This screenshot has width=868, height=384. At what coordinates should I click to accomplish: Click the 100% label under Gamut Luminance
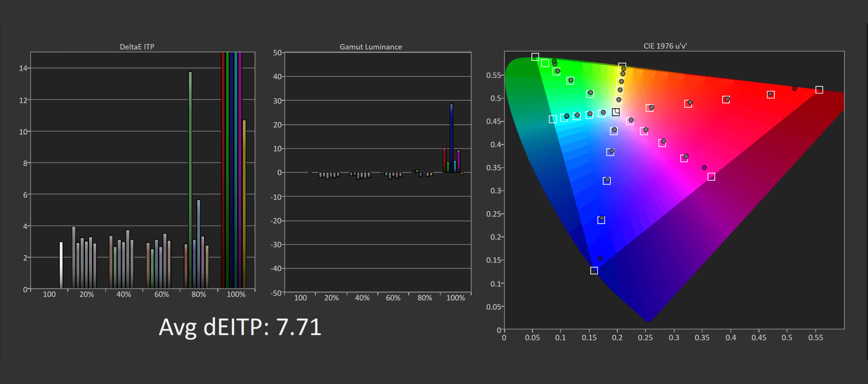pyautogui.click(x=456, y=298)
